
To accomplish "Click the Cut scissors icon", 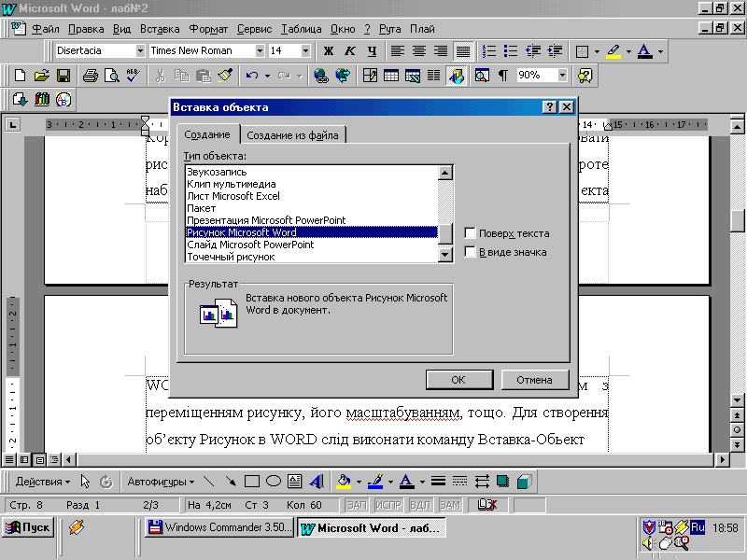I will click(x=160, y=76).
